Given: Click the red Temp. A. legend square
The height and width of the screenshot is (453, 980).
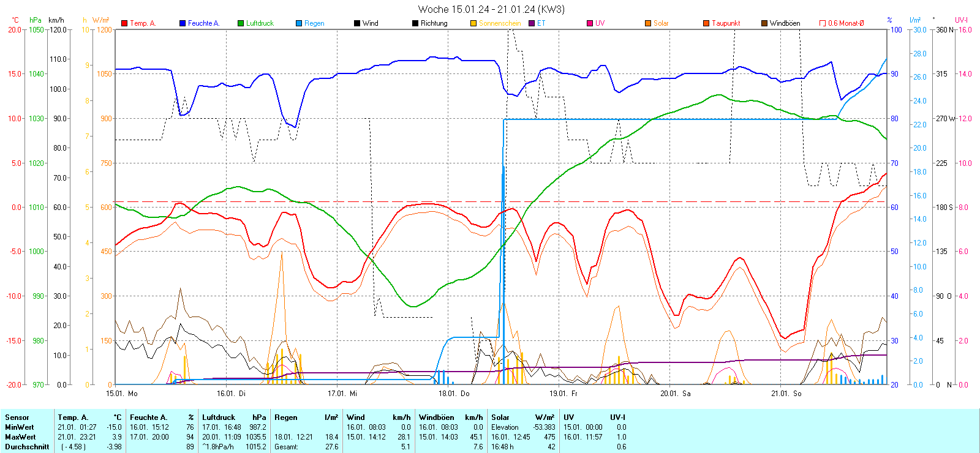Looking at the screenshot, I should point(124,23).
